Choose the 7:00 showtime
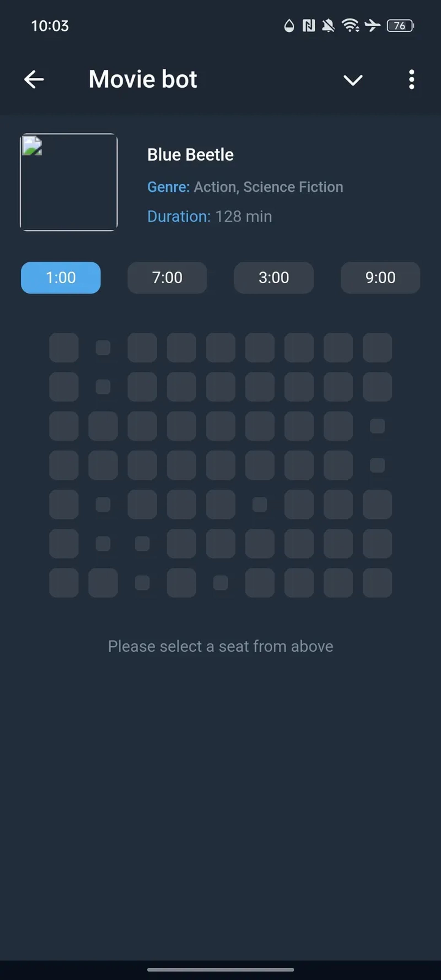Screen dimensions: 441x980 (x=167, y=278)
